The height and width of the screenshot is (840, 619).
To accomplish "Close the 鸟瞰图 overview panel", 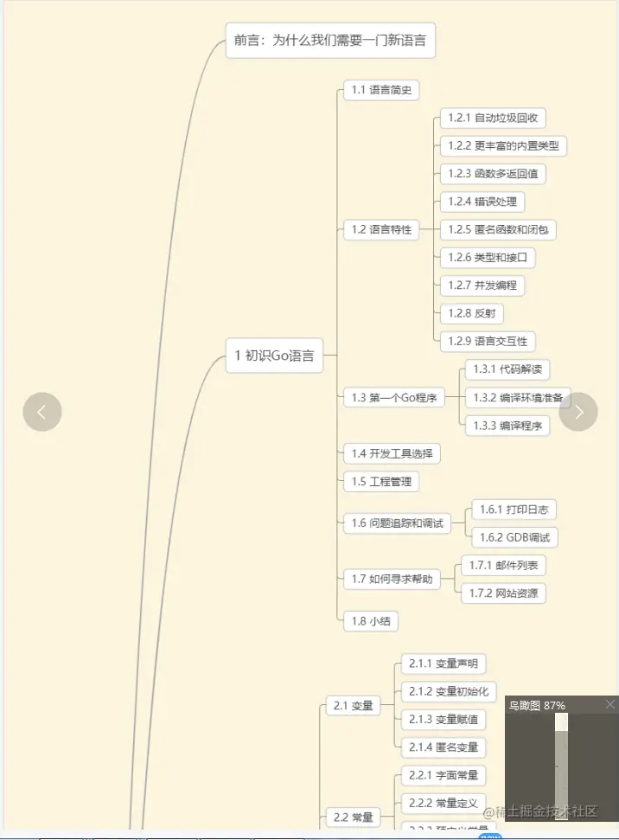I will [609, 704].
